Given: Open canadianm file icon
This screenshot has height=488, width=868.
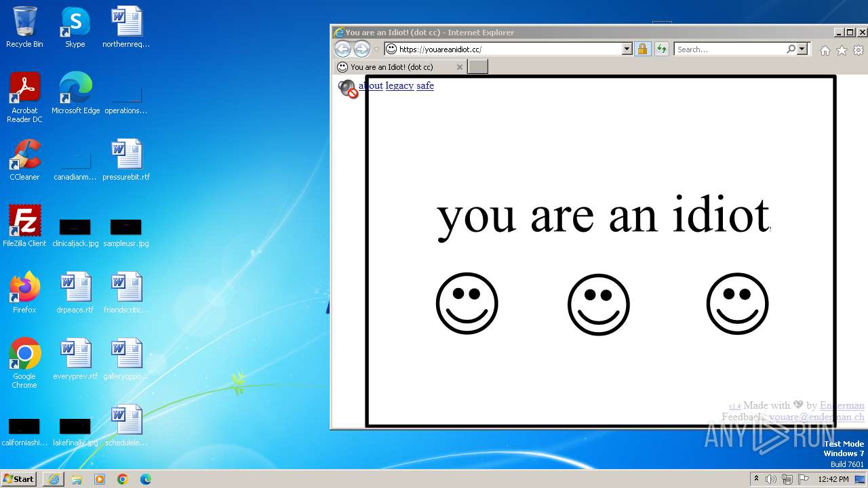Looking at the screenshot, I should click(75, 167).
